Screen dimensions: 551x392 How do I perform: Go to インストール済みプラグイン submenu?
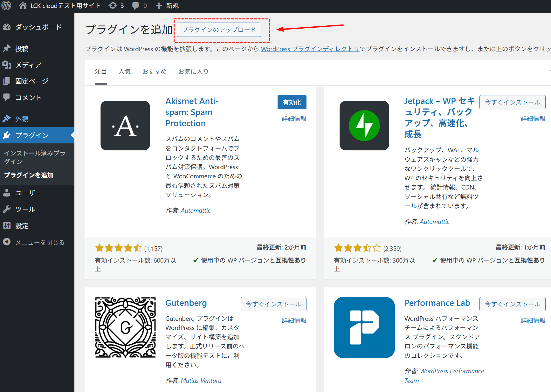[x=34, y=157]
